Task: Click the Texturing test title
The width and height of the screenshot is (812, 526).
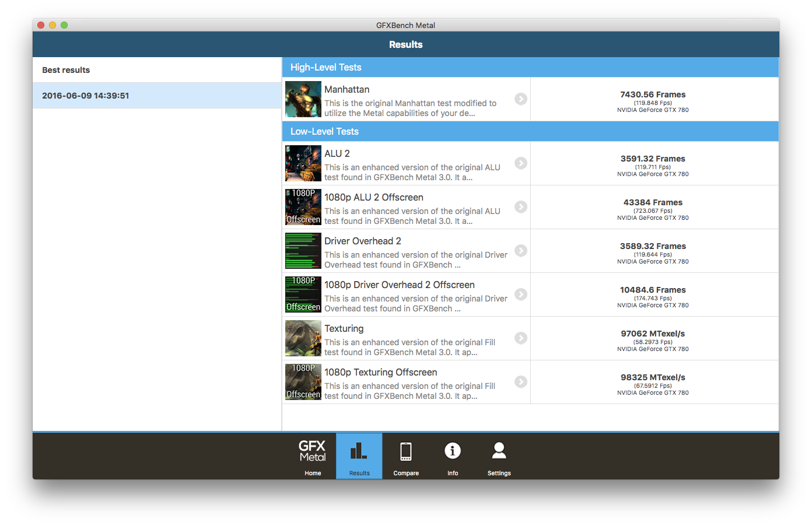Action: pyautogui.click(x=344, y=328)
